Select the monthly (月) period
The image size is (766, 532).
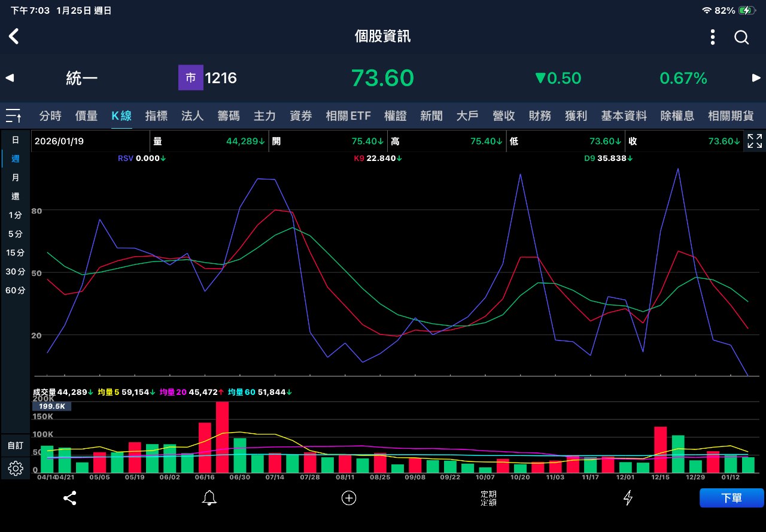pyautogui.click(x=16, y=178)
